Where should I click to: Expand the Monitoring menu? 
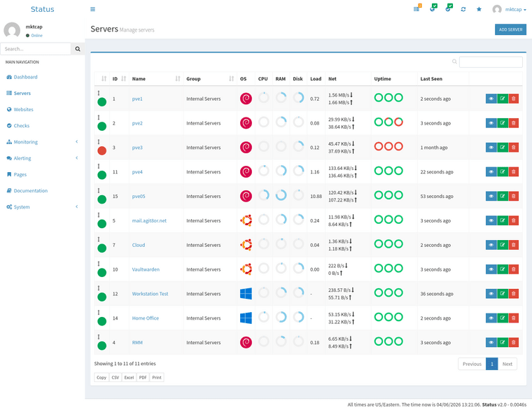42,142
